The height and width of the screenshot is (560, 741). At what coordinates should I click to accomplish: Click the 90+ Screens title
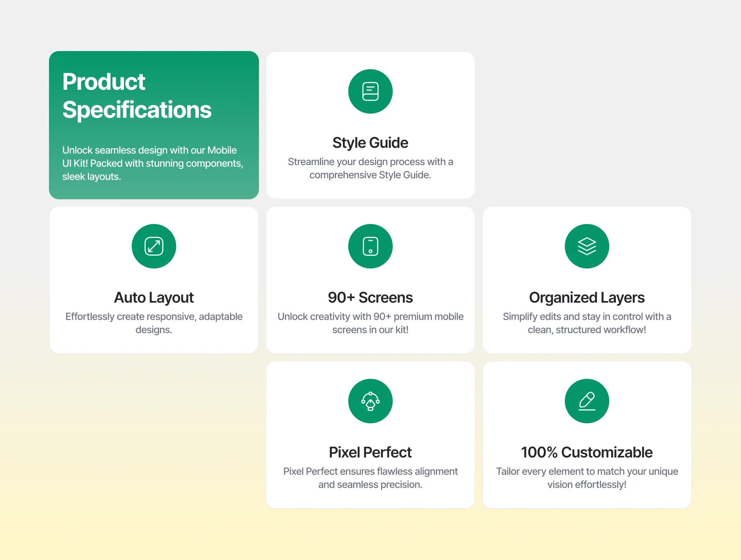[370, 298]
